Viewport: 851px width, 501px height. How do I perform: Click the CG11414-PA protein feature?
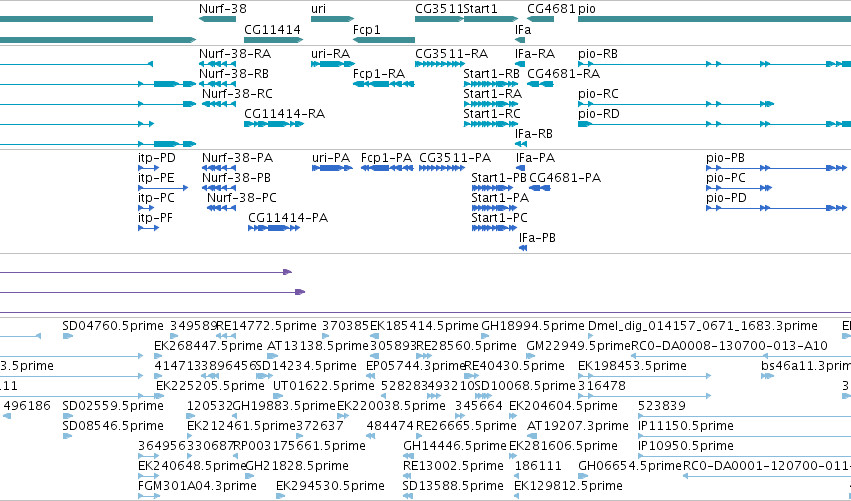(x=274, y=228)
